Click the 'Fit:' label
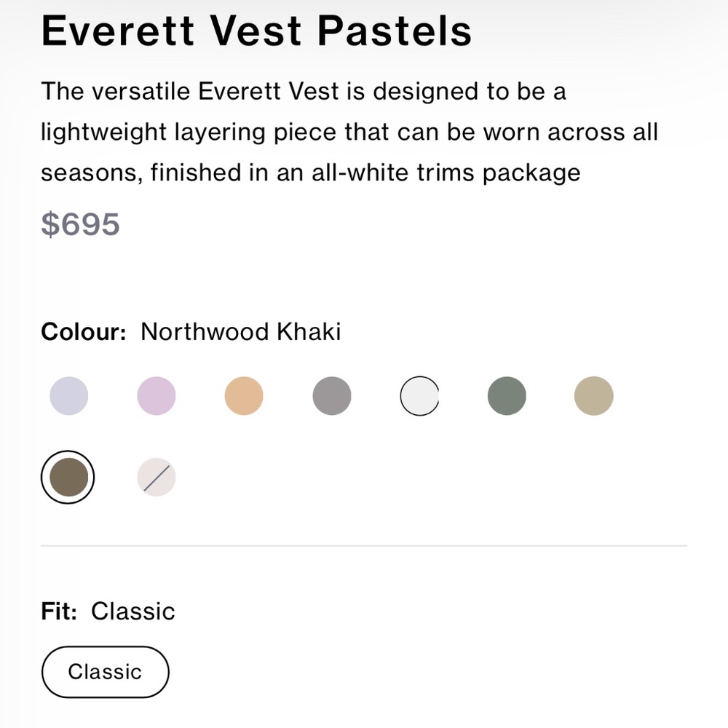Screen dimensions: 728x728 pyautogui.click(x=59, y=610)
